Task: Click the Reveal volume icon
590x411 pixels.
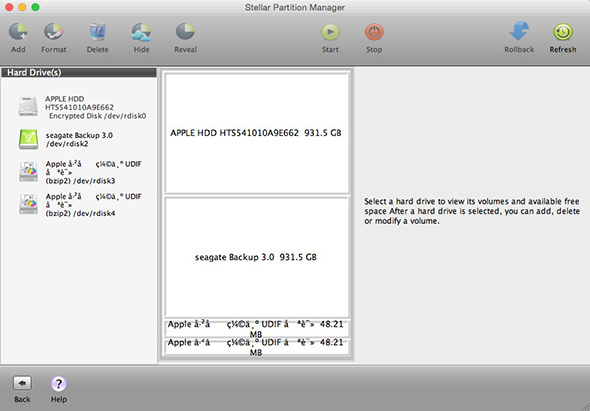Action: click(185, 32)
